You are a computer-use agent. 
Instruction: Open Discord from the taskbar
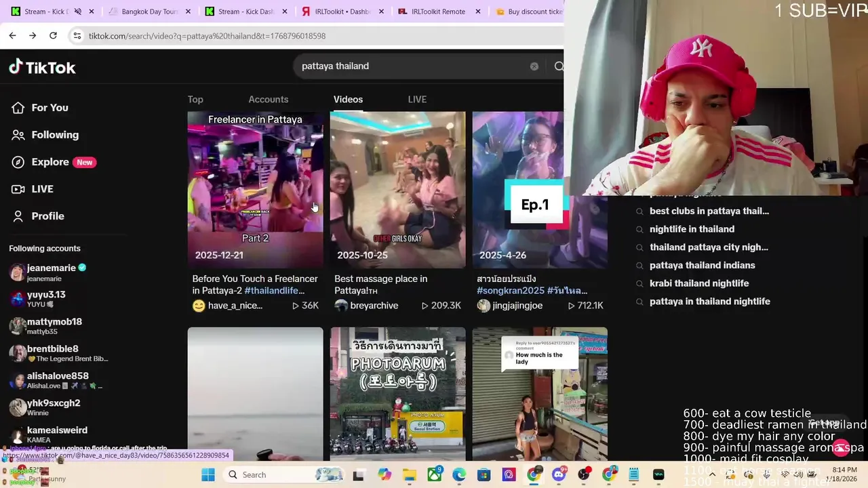click(x=559, y=474)
